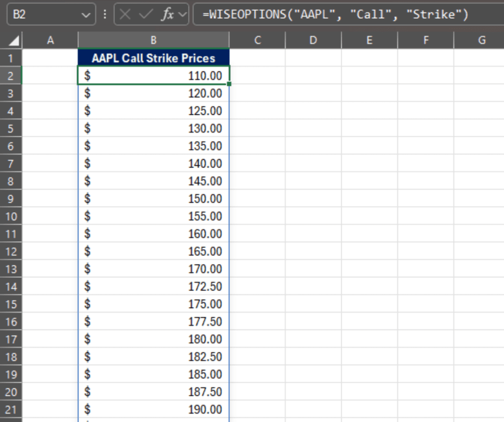Select the cell containing 172.50

(x=154, y=287)
